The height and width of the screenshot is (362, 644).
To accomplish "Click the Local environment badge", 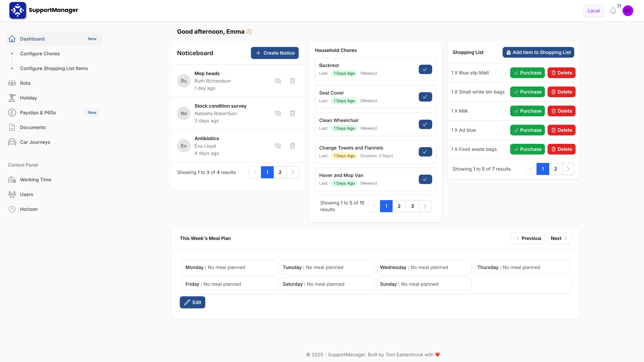I will click(594, 11).
